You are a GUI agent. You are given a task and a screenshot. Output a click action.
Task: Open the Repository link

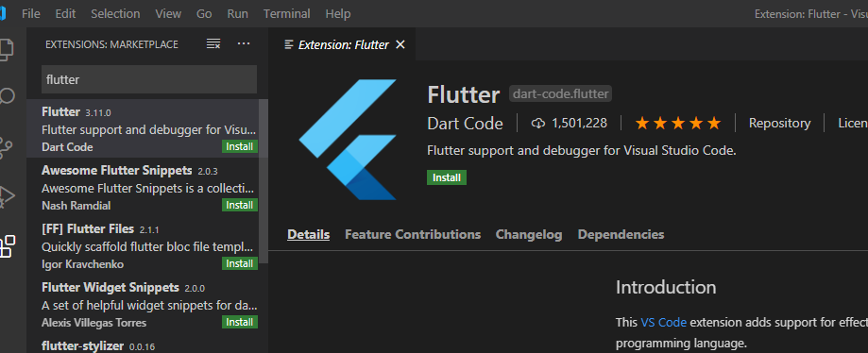[779, 124]
